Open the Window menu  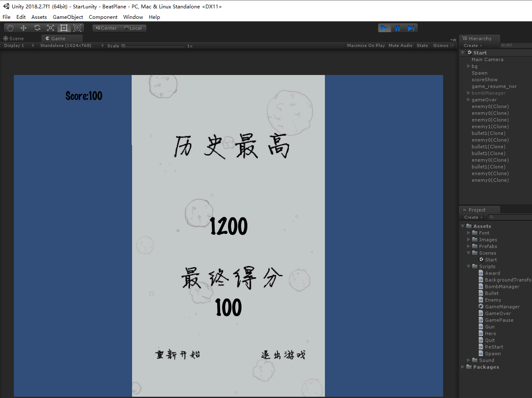133,17
